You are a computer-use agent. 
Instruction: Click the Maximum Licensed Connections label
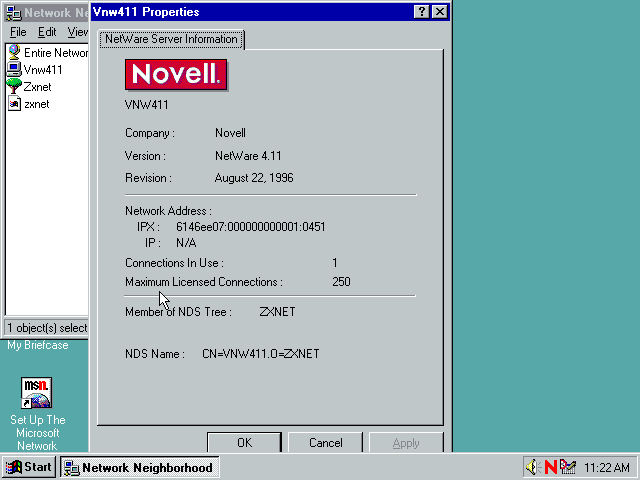point(204,282)
